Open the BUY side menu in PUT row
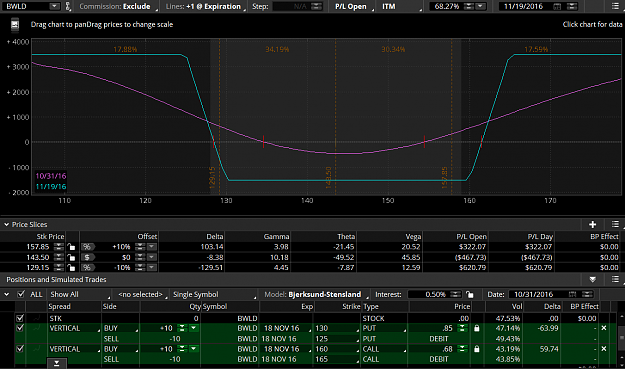 point(120,328)
